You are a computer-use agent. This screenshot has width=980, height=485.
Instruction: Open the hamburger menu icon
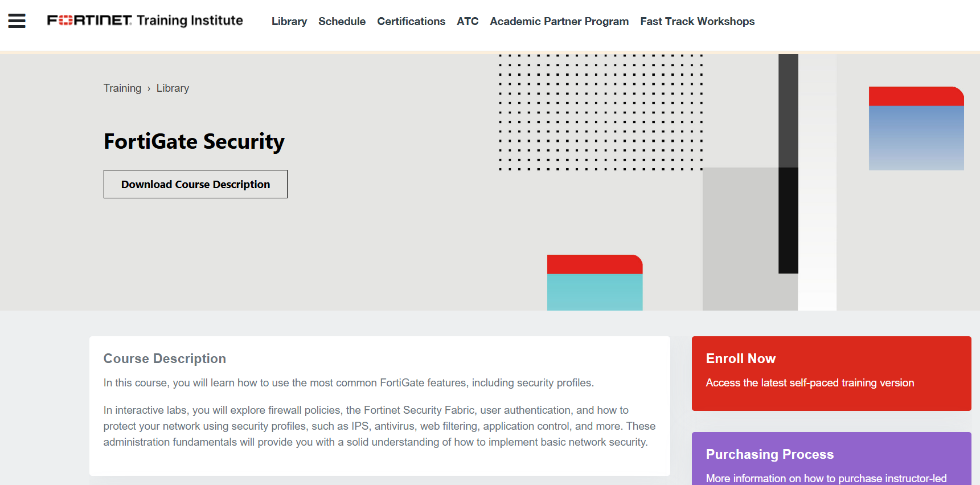coord(17,21)
